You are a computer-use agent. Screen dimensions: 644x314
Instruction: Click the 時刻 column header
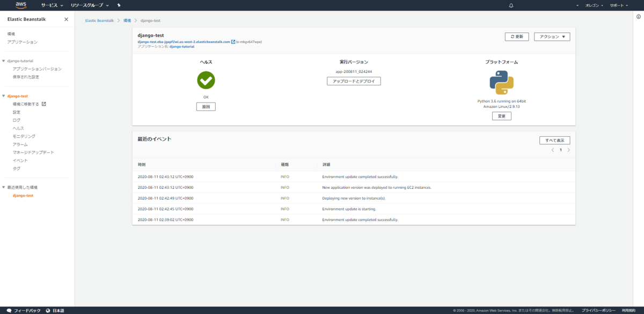[142, 164]
